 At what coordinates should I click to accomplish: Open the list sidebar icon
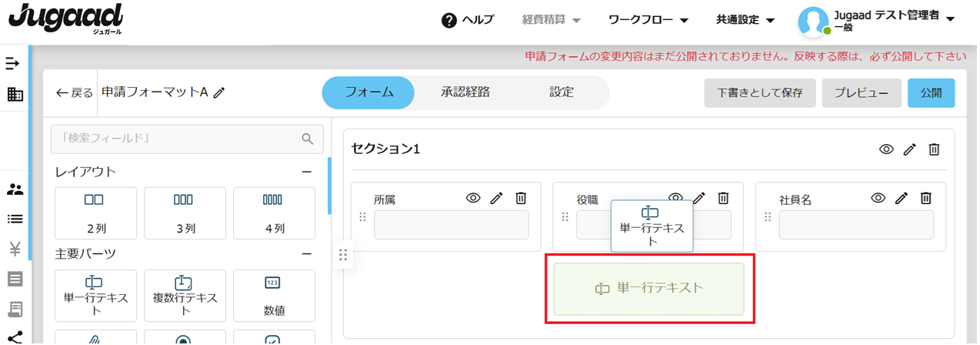[15, 219]
